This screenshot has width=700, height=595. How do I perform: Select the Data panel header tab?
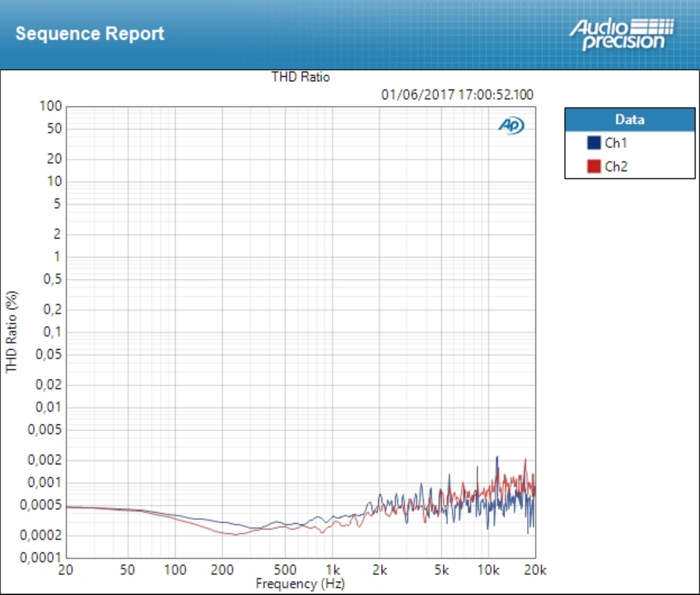629,119
